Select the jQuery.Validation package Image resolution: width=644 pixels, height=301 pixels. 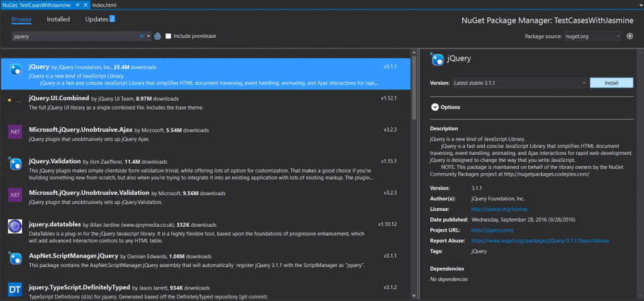(x=206, y=169)
